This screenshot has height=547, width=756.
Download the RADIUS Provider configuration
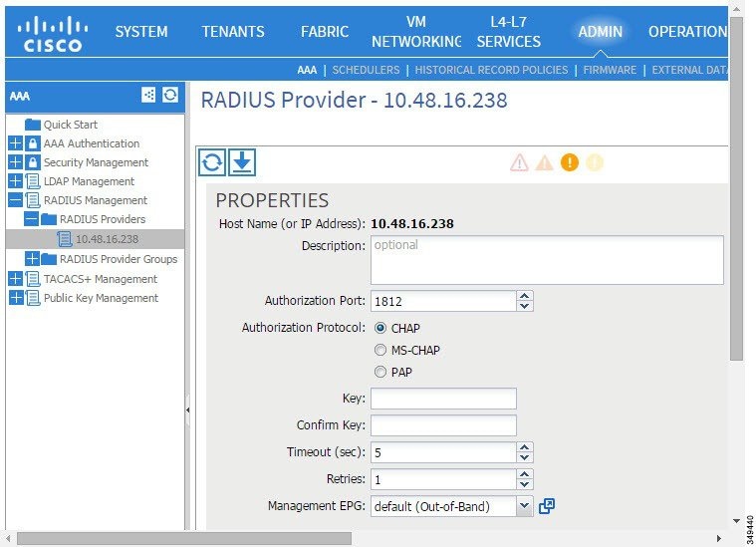pyautogui.click(x=242, y=162)
